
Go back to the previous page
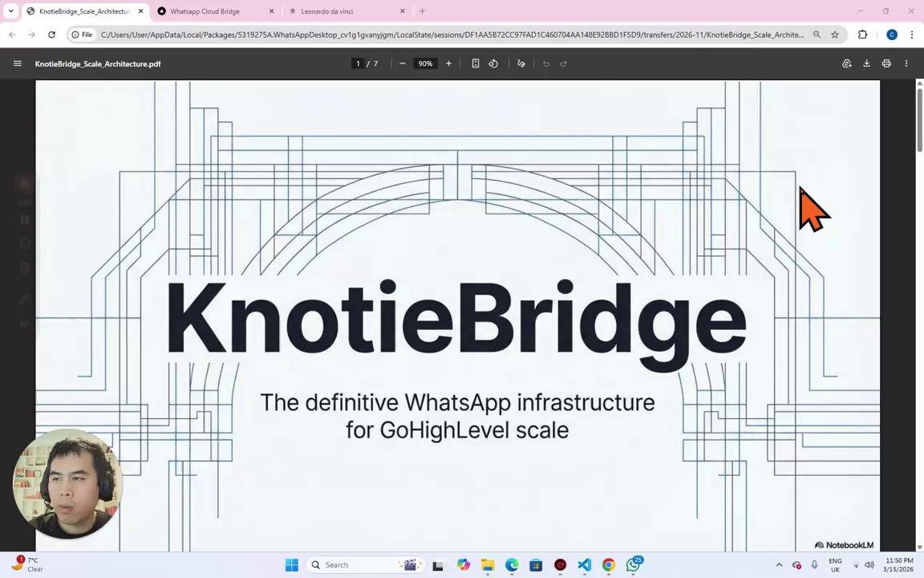click(12, 35)
